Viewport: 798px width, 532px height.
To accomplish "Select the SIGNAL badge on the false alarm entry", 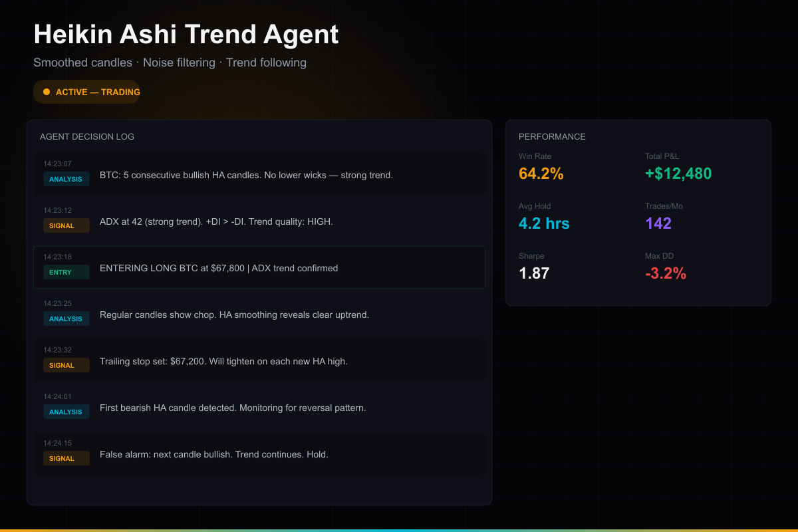I will 66,458.
